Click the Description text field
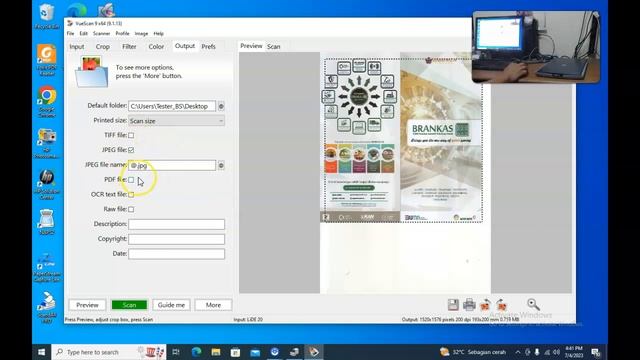The image size is (640, 360). 176,224
